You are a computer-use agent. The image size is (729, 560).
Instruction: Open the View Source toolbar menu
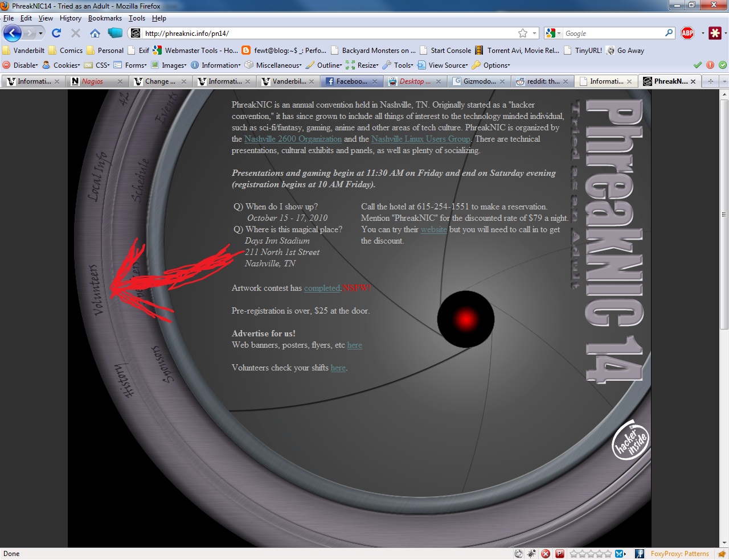point(443,65)
